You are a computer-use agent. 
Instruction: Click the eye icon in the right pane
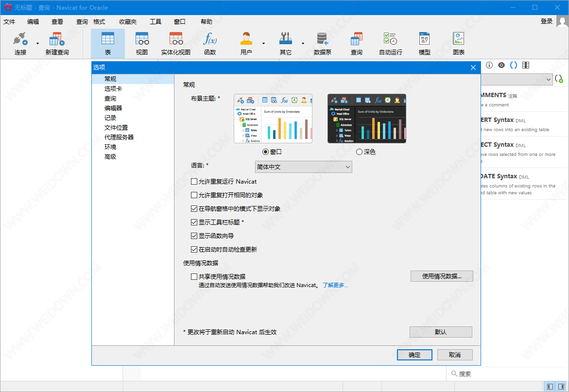click(x=501, y=65)
